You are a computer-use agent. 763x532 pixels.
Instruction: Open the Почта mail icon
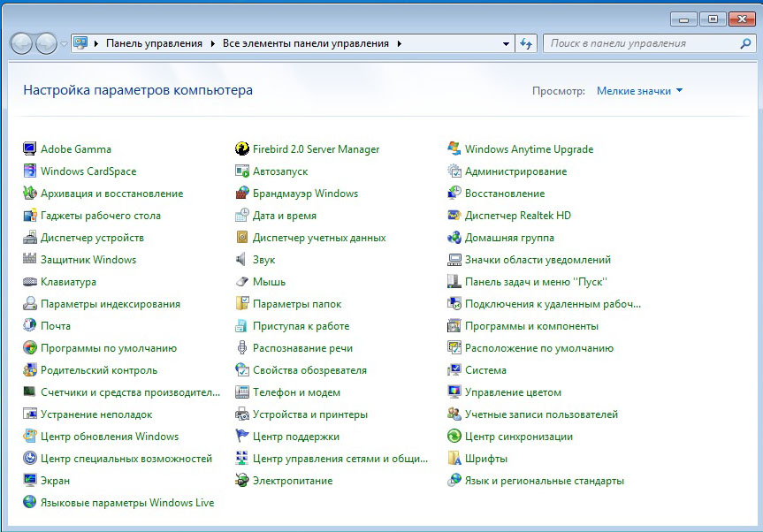coord(30,325)
